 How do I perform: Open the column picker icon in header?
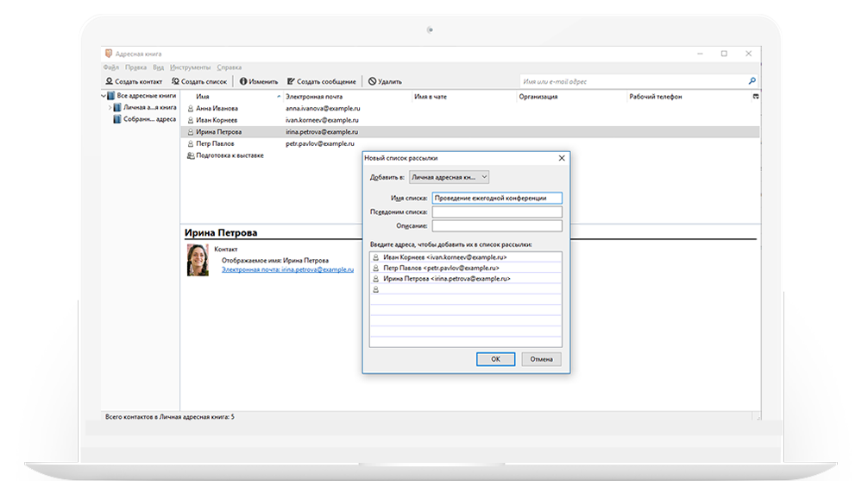pyautogui.click(x=756, y=97)
